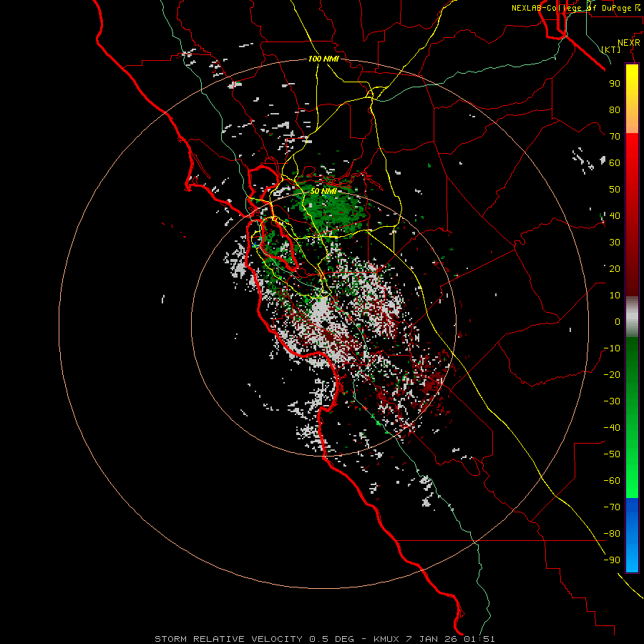Click the "7 JAN 26" date in the caption
This screenshot has height=644, width=644.
pyautogui.click(x=432, y=639)
